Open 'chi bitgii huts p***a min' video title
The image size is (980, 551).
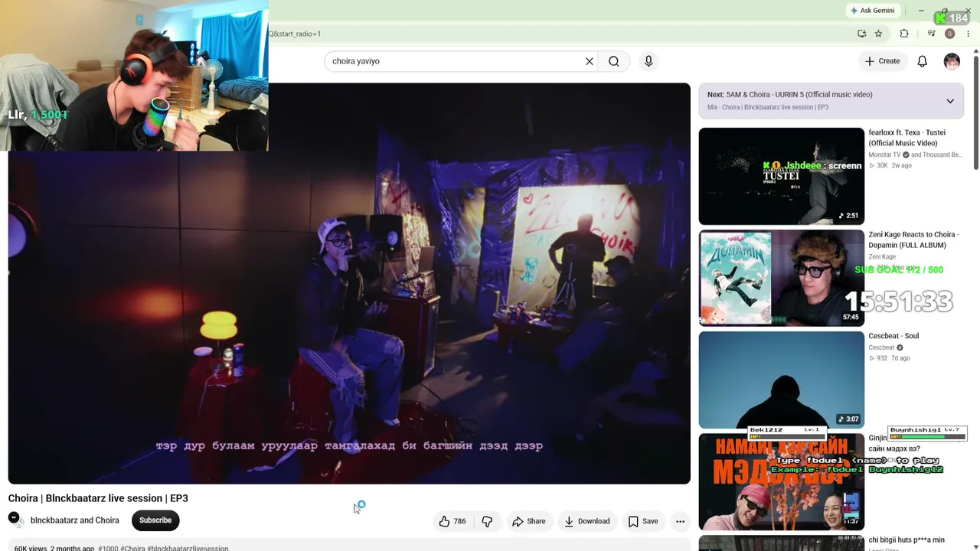[906, 540]
